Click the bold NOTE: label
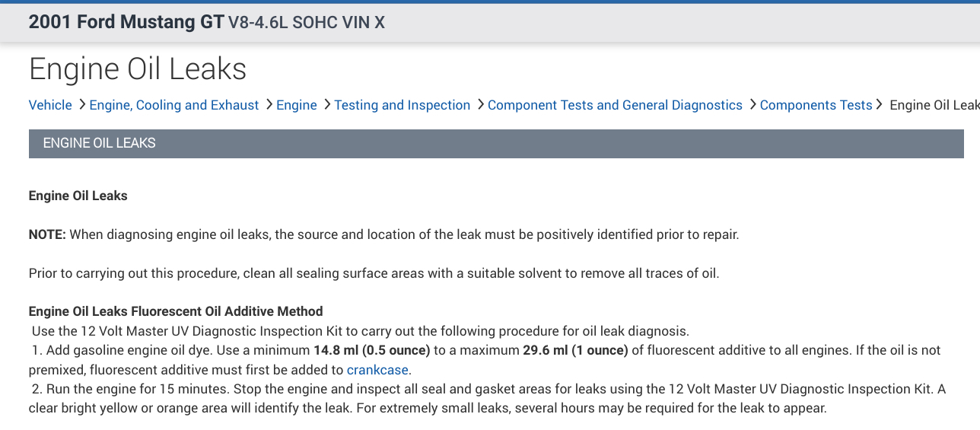This screenshot has width=980, height=430. [47, 234]
